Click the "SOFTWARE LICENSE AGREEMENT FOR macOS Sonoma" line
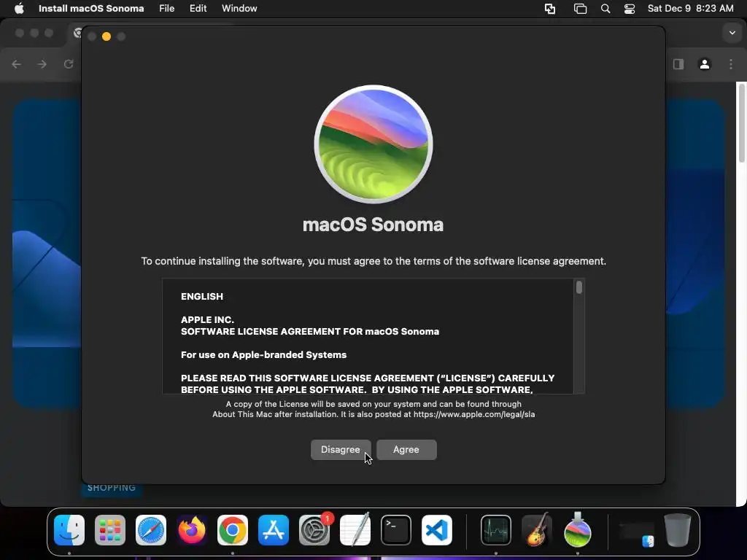 [x=310, y=332]
